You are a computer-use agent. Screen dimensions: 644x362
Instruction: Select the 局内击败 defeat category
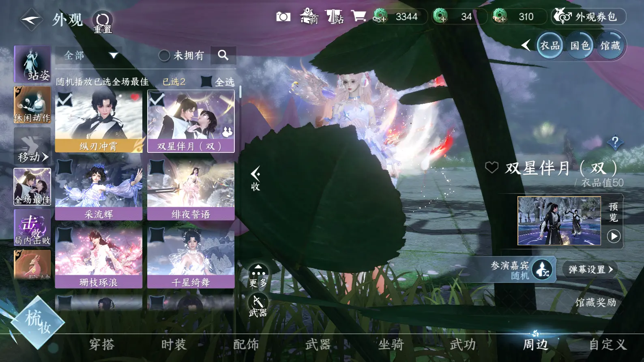pyautogui.click(x=32, y=228)
